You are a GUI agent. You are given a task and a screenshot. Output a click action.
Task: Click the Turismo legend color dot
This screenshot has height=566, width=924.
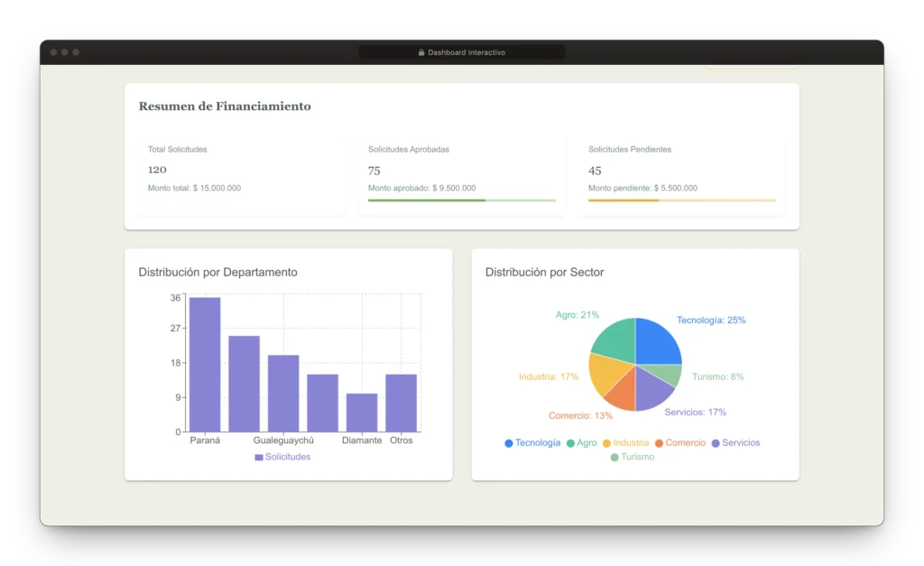point(614,458)
